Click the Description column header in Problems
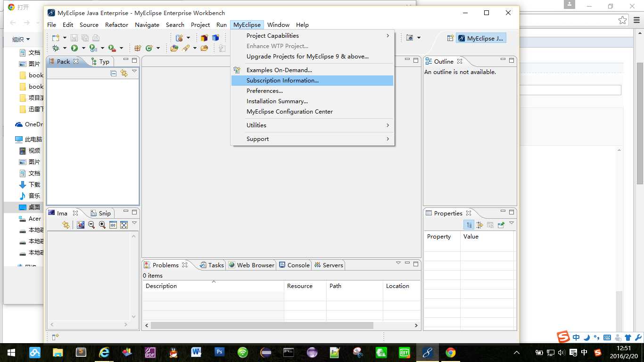This screenshot has height=362, width=644. [213, 286]
